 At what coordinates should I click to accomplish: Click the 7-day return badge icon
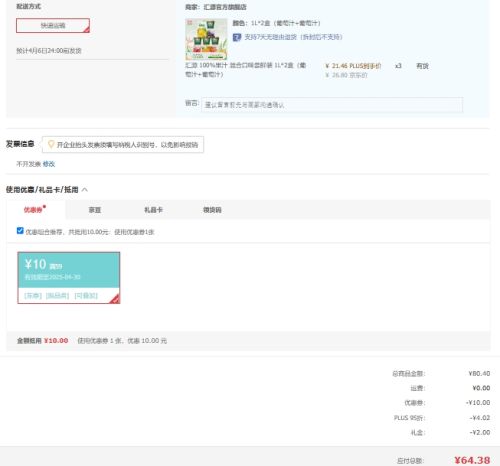[x=237, y=37]
